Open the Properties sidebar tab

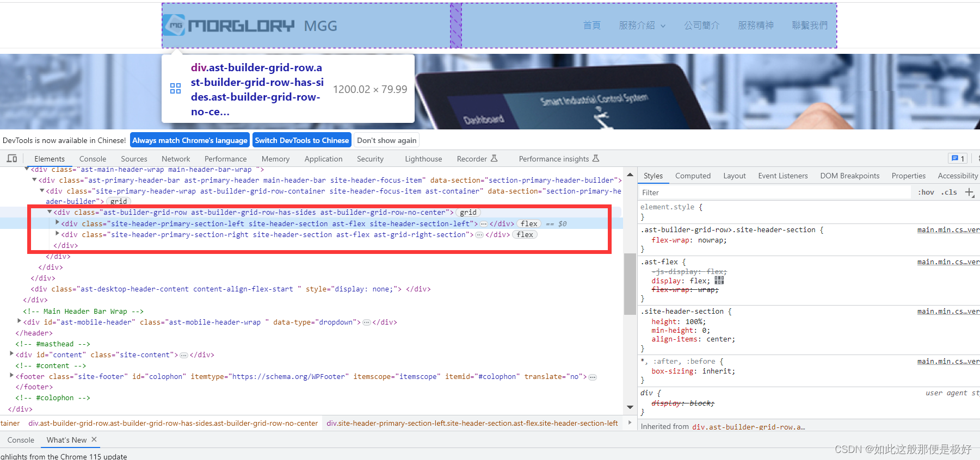pyautogui.click(x=908, y=176)
